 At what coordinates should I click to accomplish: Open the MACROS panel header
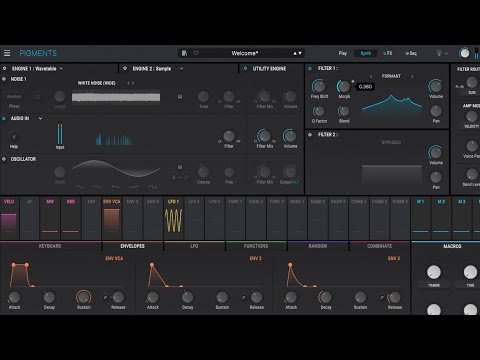[x=452, y=246]
